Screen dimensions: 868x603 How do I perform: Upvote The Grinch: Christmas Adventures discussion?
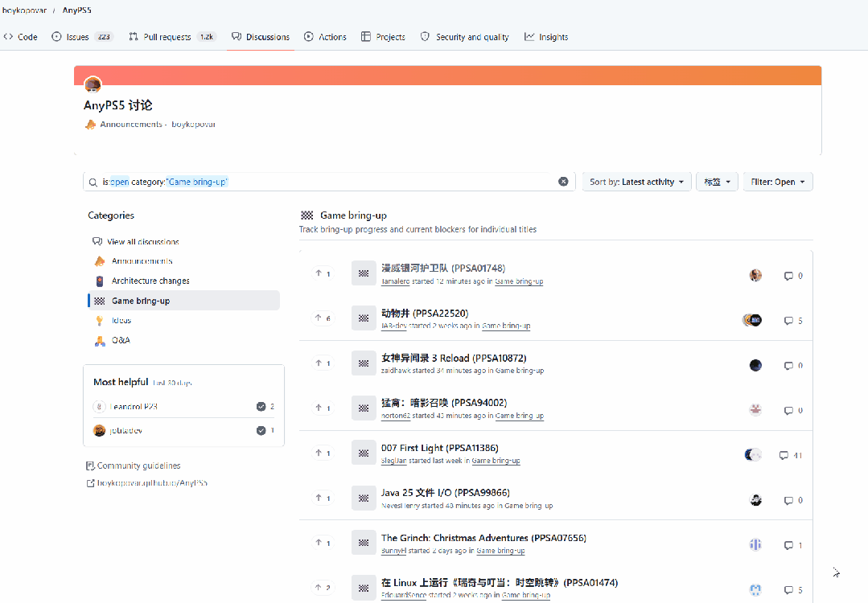[323, 543]
